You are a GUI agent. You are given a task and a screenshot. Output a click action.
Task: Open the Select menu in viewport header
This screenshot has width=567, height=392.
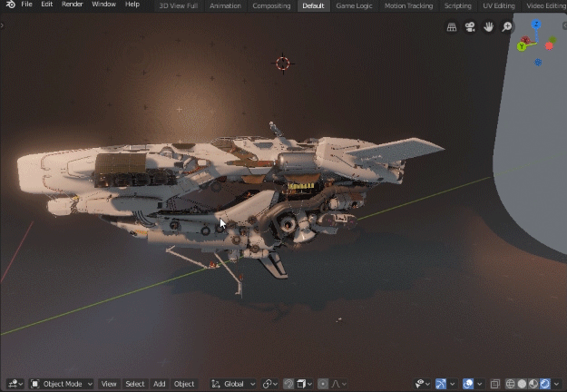point(134,384)
